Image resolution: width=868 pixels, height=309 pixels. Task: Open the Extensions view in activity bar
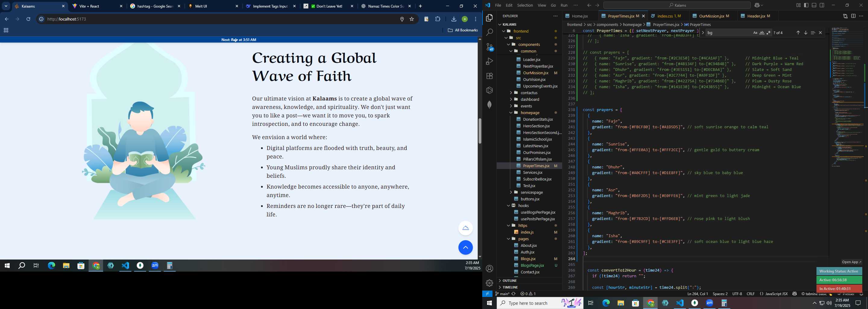tap(489, 76)
